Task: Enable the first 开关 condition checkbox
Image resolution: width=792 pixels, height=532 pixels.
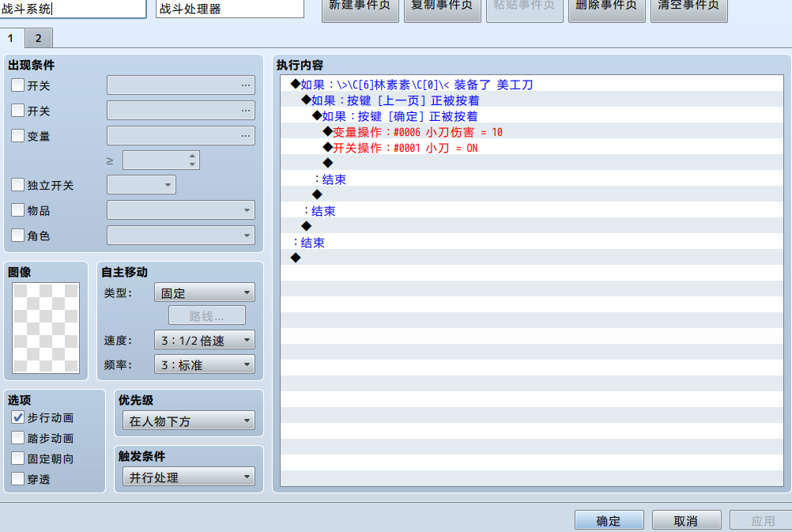Action: pos(17,85)
